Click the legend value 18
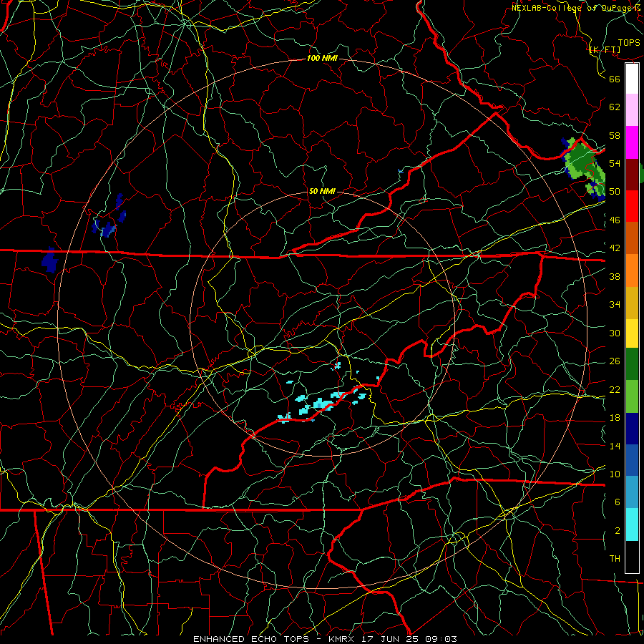 coord(615,418)
